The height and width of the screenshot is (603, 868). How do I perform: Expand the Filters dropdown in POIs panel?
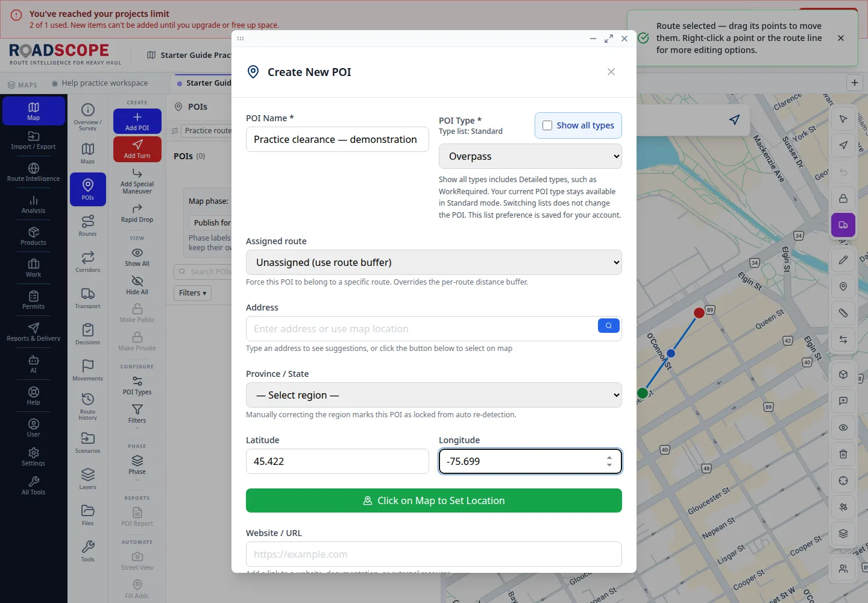coord(193,293)
